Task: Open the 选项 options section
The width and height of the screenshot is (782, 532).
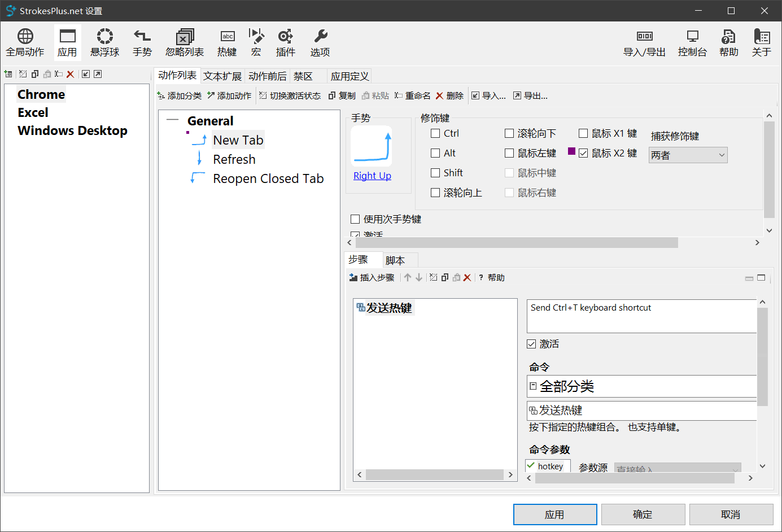Action: coord(320,43)
